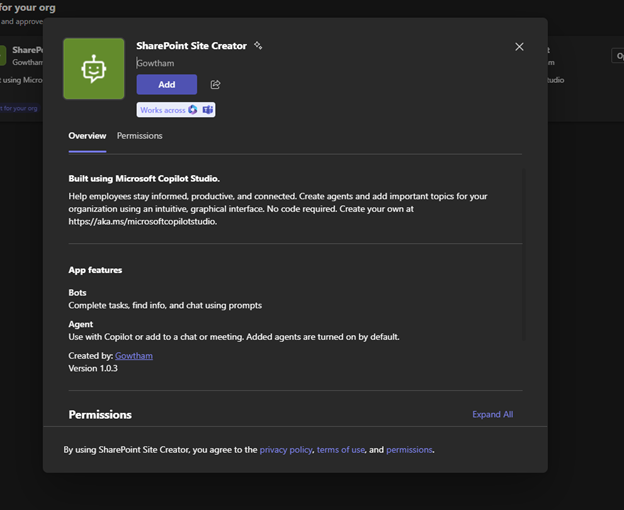Switch to the Permissions tab
The height and width of the screenshot is (510, 624).
pos(140,136)
